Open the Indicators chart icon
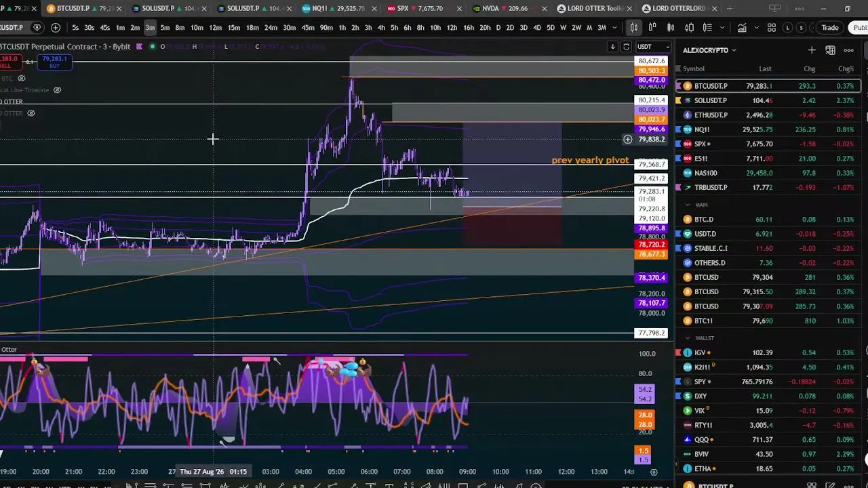The image size is (868, 488). coord(742,28)
